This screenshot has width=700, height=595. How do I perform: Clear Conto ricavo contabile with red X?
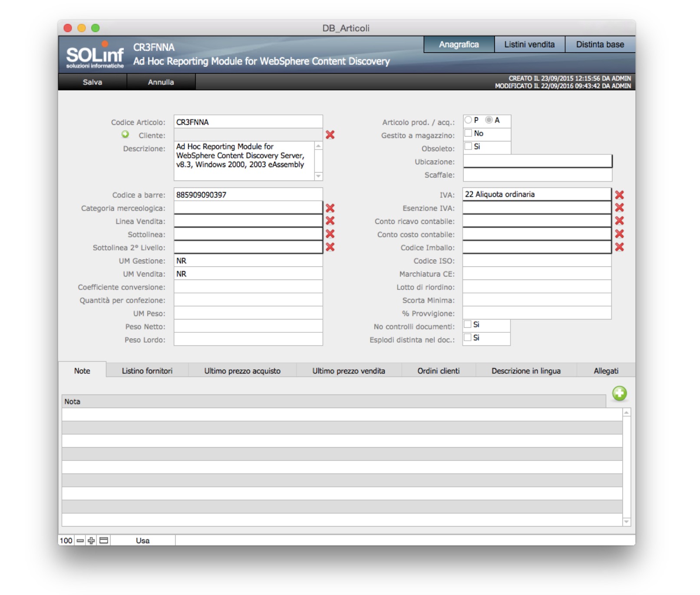(619, 221)
